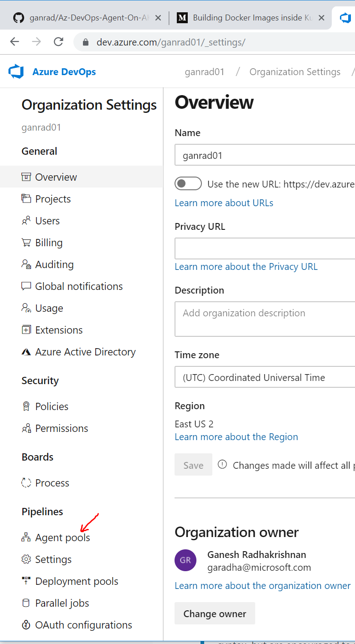Click the Parallel jobs icon
The image size is (355, 644).
(26, 603)
